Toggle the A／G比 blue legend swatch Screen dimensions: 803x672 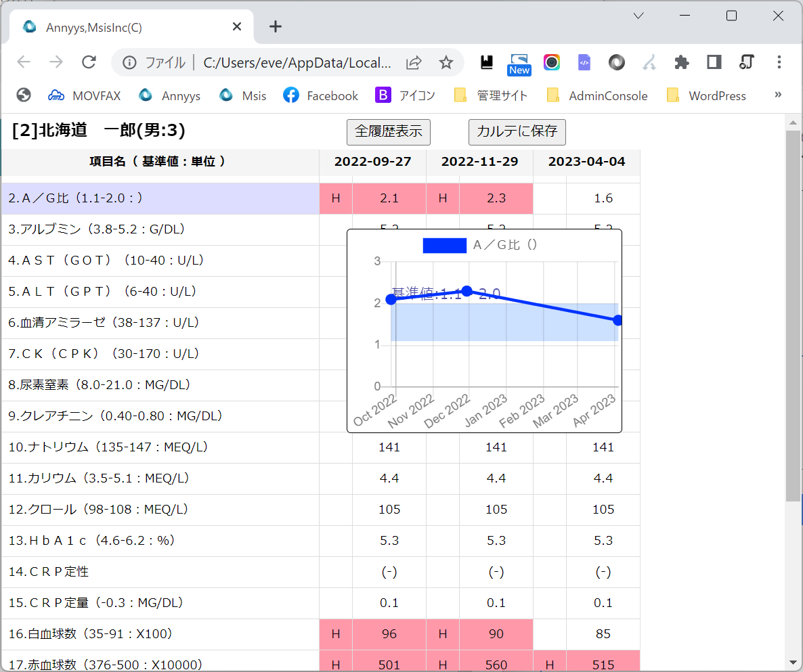pyautogui.click(x=445, y=246)
